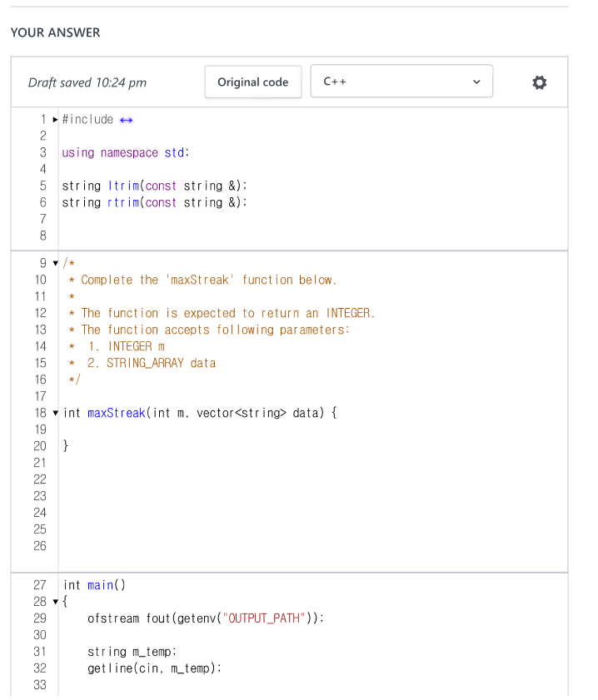Click 'string m_temp;' on line 31

(x=132, y=652)
